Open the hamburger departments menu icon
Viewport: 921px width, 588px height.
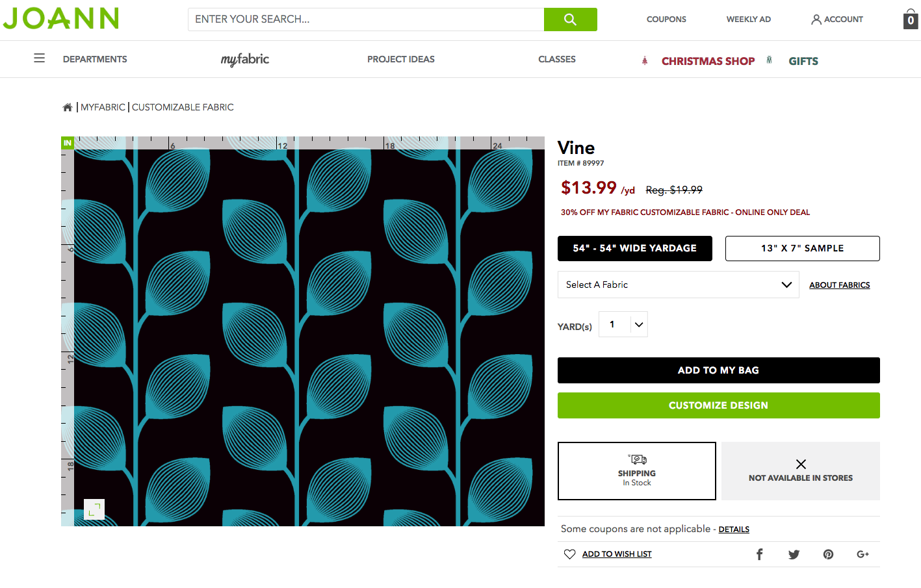tap(40, 58)
